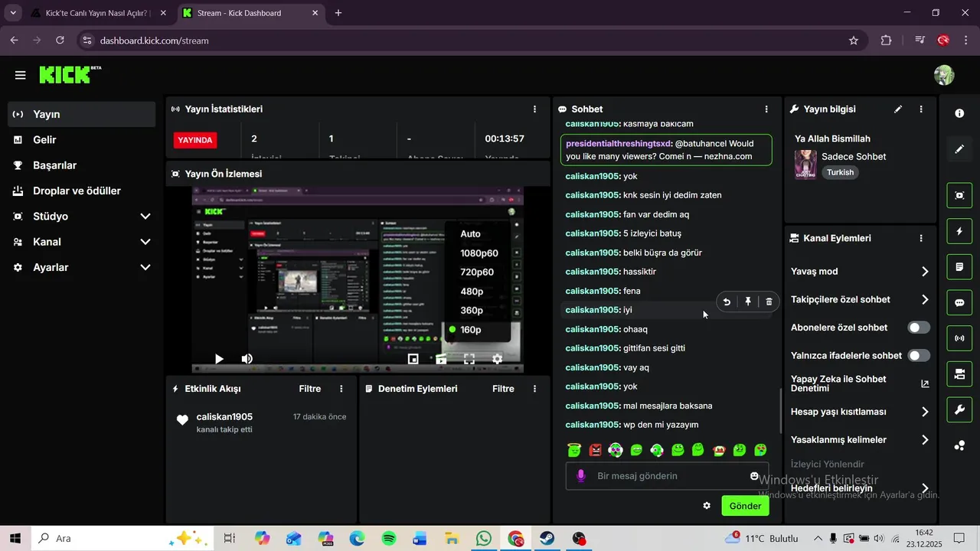Open Yasaklanmış kelimeler settings
980x551 pixels.
(860, 440)
